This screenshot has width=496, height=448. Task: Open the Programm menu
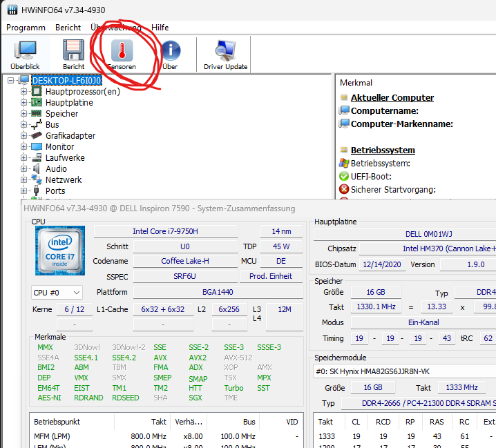pyautogui.click(x=26, y=28)
